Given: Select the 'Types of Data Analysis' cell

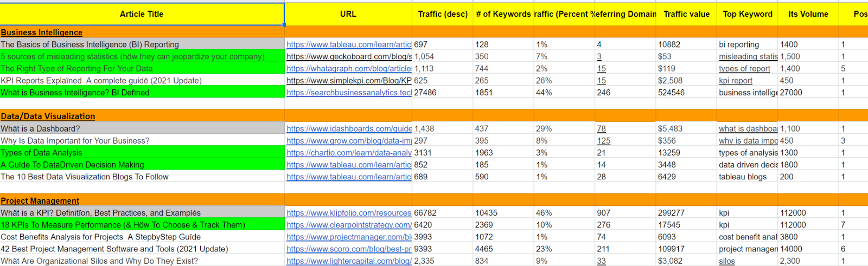Looking at the screenshot, I should [142, 153].
